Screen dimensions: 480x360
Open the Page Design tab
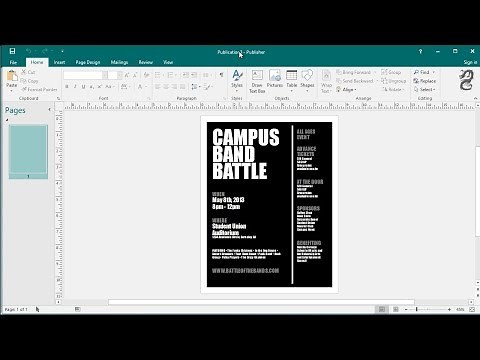88,62
